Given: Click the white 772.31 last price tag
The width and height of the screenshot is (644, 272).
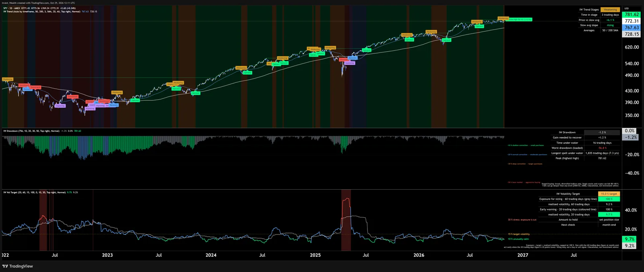Looking at the screenshot, I should [x=632, y=21].
